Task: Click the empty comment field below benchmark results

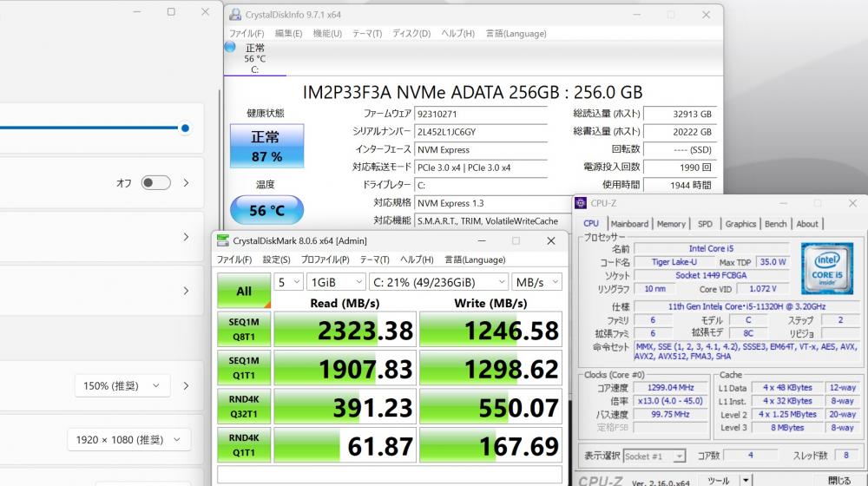Action: pyautogui.click(x=390, y=475)
